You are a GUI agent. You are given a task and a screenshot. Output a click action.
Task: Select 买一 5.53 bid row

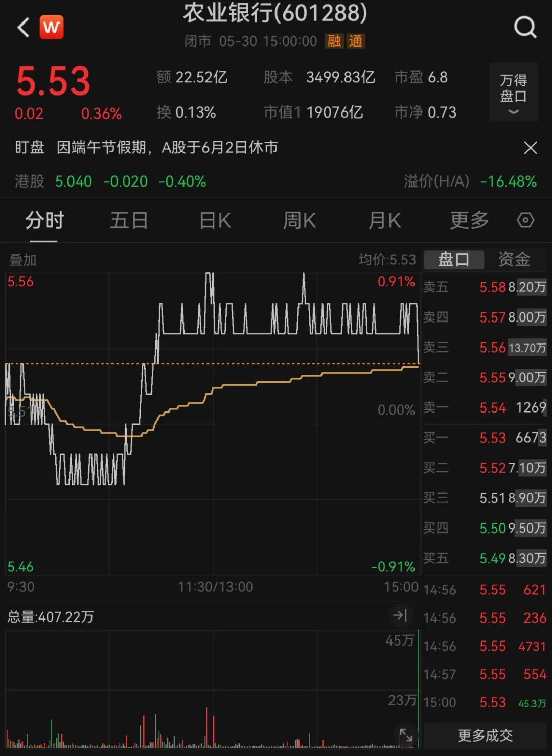point(485,438)
